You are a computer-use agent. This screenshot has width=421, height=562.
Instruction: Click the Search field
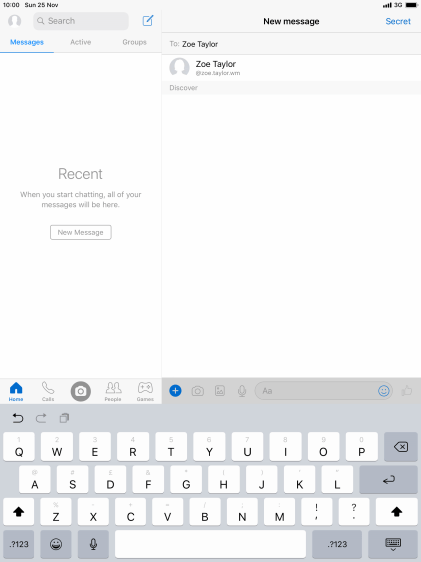81,21
